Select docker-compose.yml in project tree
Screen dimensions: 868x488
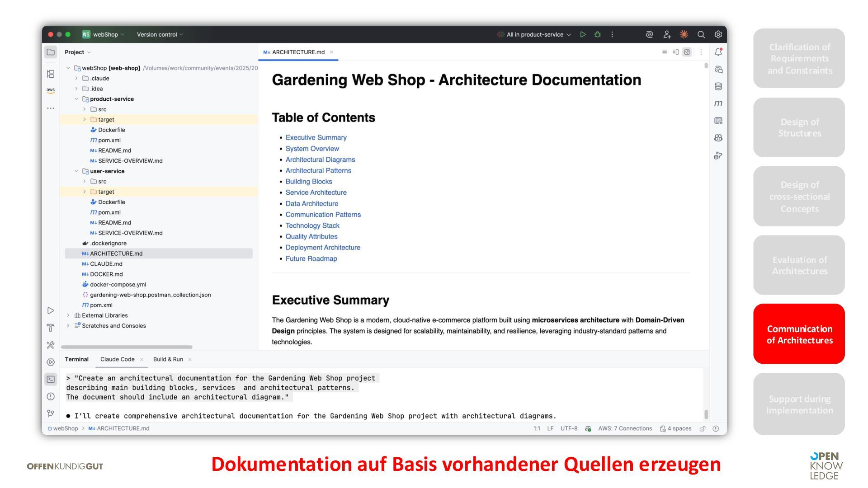pos(118,285)
